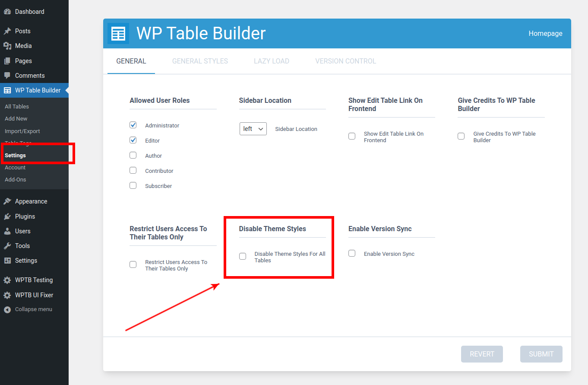Open Import/Export submenu link
Viewport: 588px width, 385px height.
coord(22,131)
